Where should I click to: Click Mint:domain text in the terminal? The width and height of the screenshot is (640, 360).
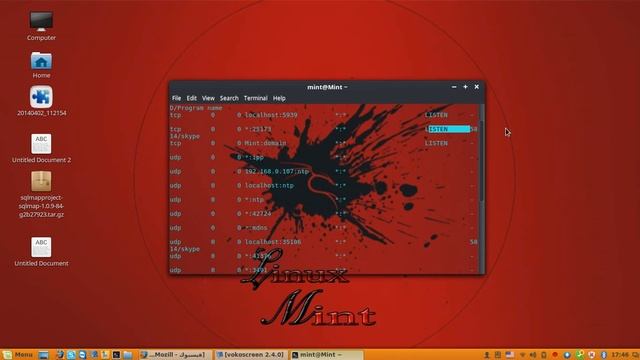[x=265, y=143]
